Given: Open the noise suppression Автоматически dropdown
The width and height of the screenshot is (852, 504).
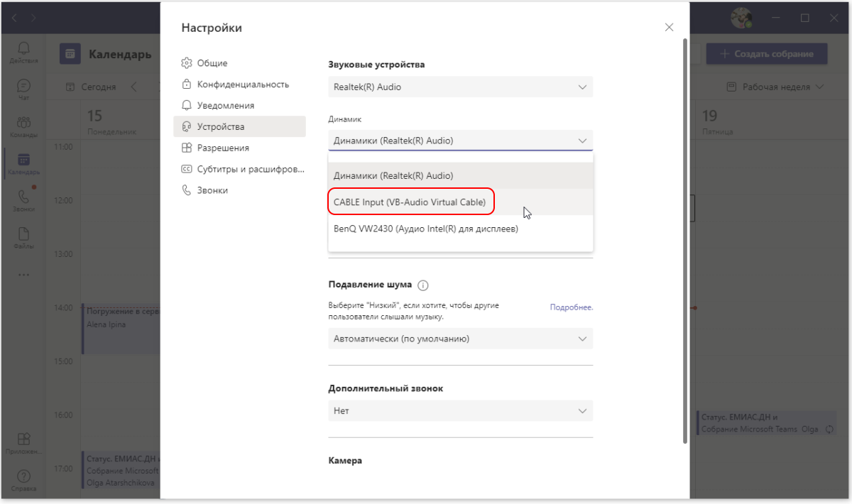Looking at the screenshot, I should 460,339.
